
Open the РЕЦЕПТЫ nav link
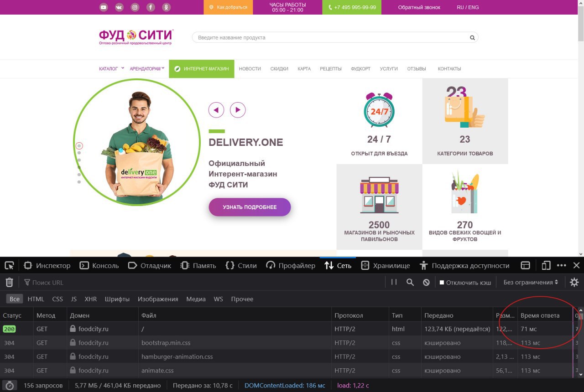(x=331, y=69)
